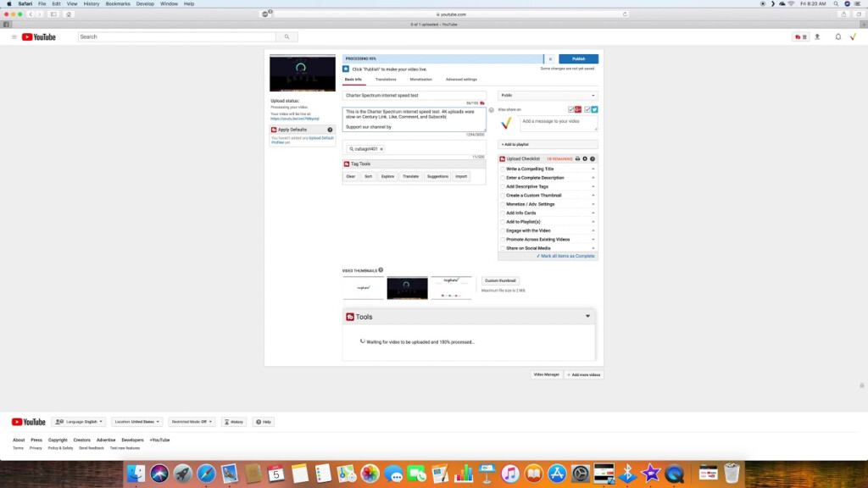868x488 pixels.
Task: Expand Share on Social Media arrow
Action: tap(593, 248)
